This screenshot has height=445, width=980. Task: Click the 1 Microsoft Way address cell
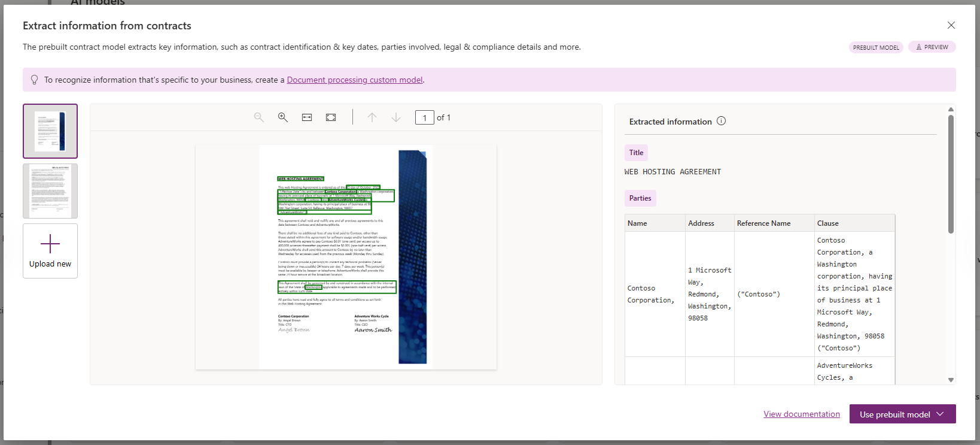pyautogui.click(x=710, y=294)
